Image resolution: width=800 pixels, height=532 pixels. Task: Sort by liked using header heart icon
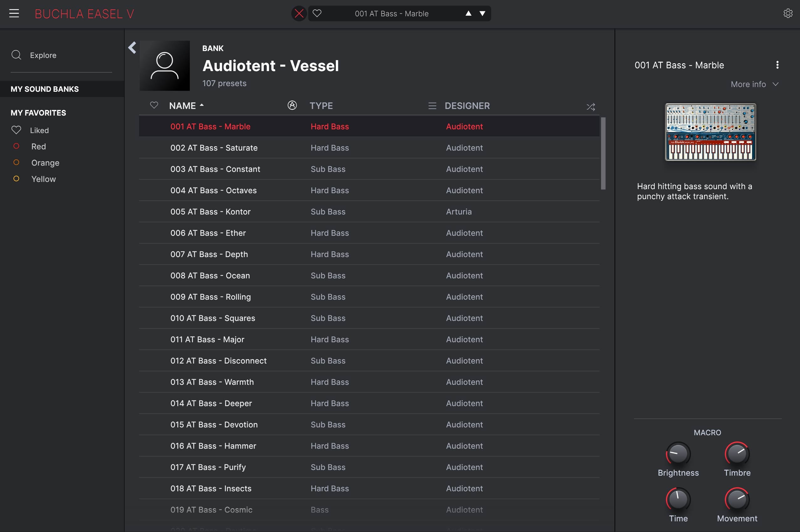point(154,106)
